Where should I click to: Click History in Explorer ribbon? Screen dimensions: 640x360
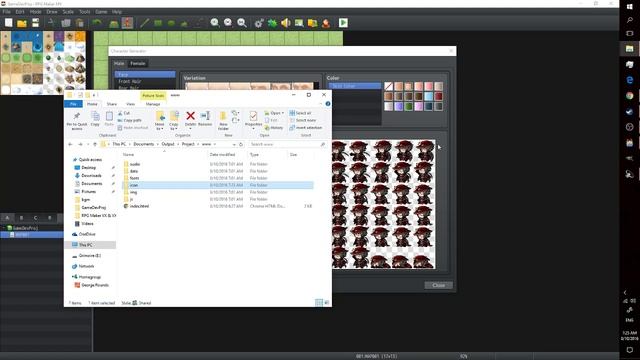[273, 128]
